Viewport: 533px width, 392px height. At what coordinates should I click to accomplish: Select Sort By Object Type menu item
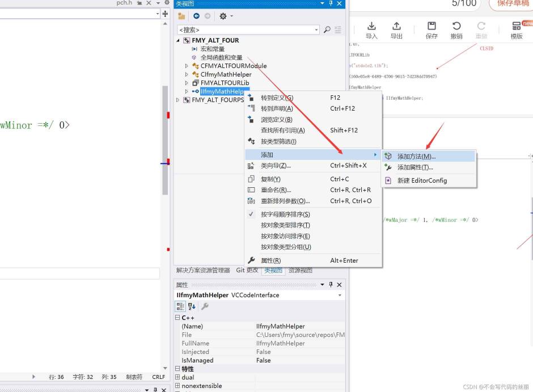pyautogui.click(x=313, y=225)
